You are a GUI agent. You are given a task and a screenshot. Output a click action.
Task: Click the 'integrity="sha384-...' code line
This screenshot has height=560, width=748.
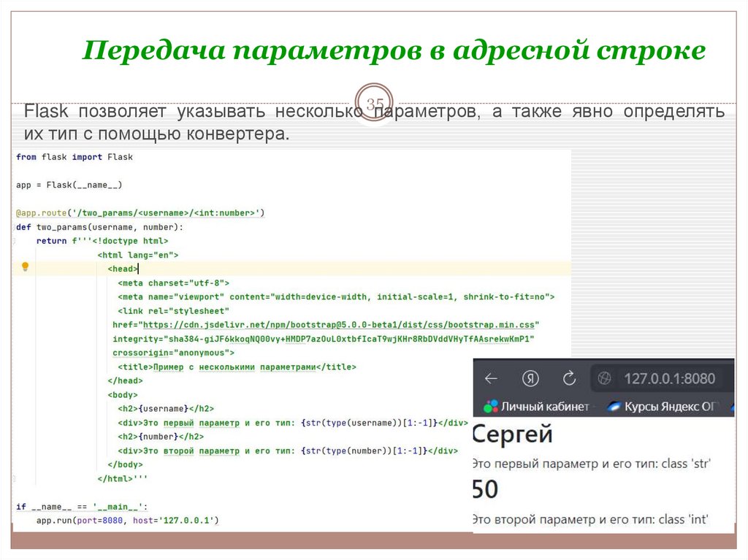324,340
